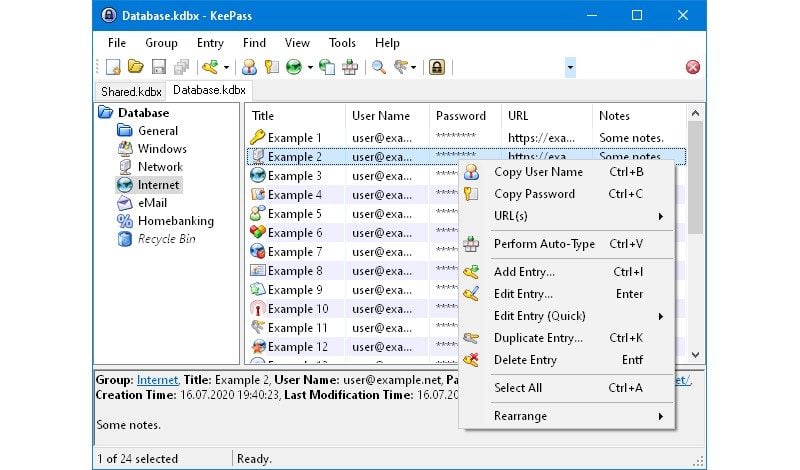
Task: Click the Perform Auto-Type toolbar icon
Action: tap(349, 68)
